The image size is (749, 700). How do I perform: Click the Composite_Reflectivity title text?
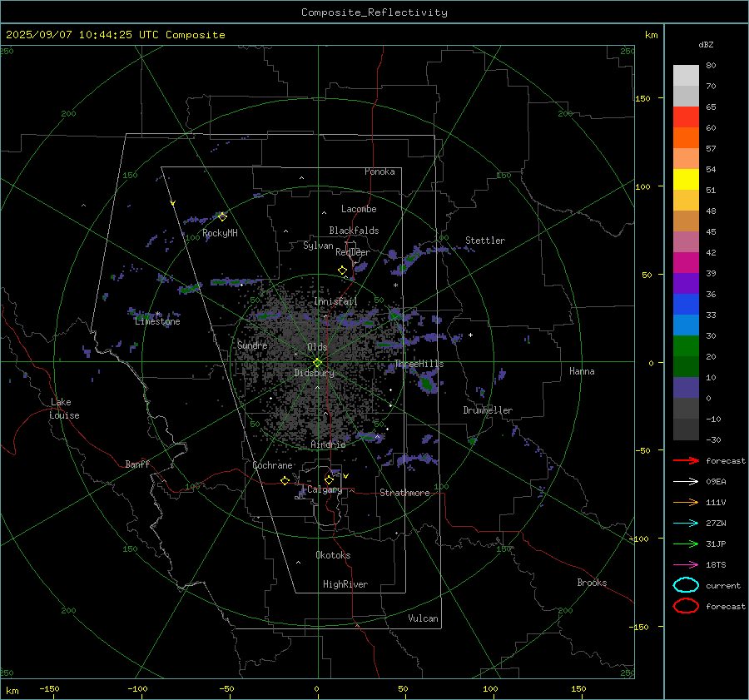[374, 12]
